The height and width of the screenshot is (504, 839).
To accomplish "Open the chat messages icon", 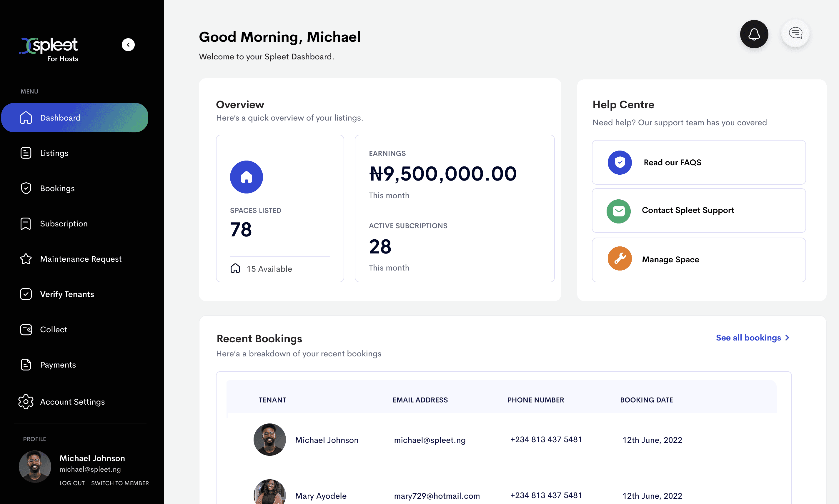I will (795, 33).
